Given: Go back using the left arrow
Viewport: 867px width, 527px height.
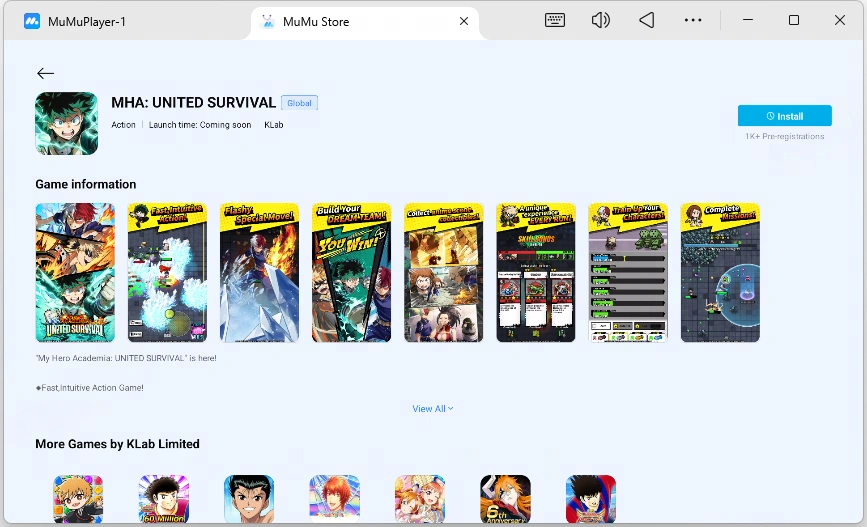Looking at the screenshot, I should (45, 73).
